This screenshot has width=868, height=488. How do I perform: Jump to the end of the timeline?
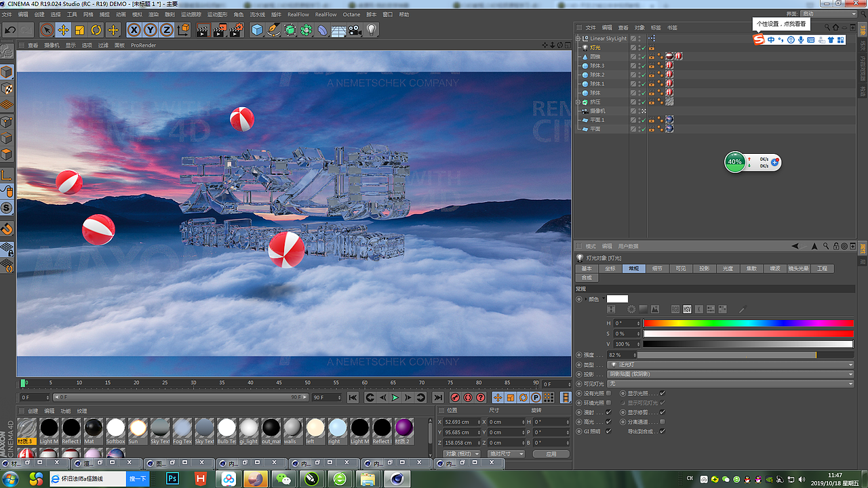pyautogui.click(x=438, y=398)
